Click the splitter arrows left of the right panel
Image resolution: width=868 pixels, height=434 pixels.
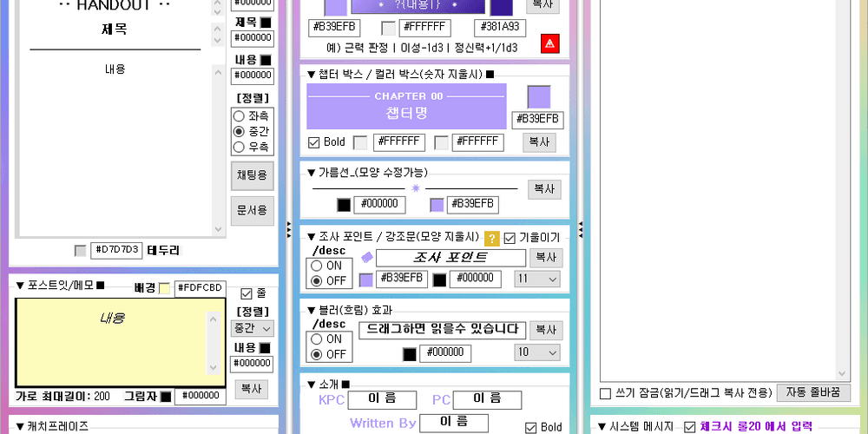pyautogui.click(x=580, y=230)
